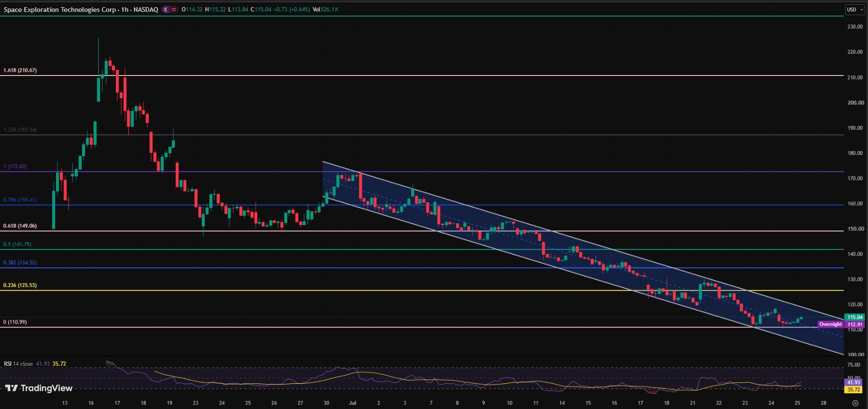Click the high value H115.22 in header
Viewport: 868px width, 409px height.
[215, 10]
